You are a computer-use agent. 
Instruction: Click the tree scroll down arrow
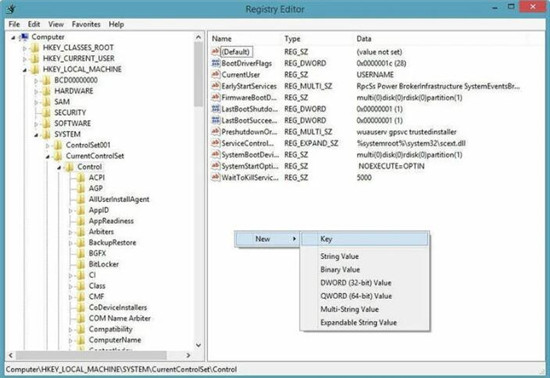click(199, 345)
